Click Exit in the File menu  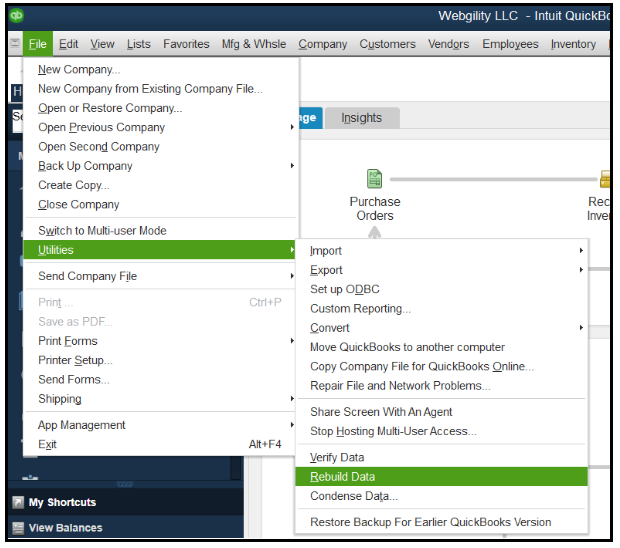point(47,444)
